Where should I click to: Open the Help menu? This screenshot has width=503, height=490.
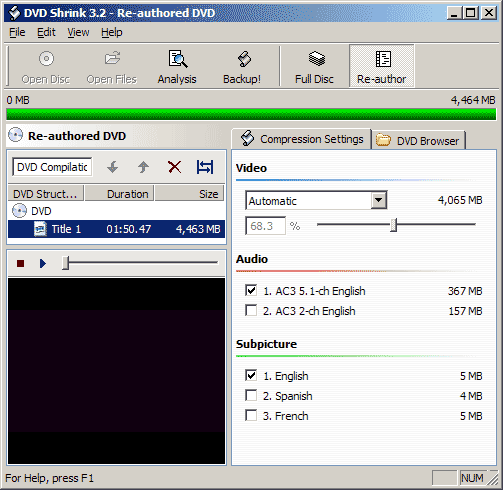point(112,32)
